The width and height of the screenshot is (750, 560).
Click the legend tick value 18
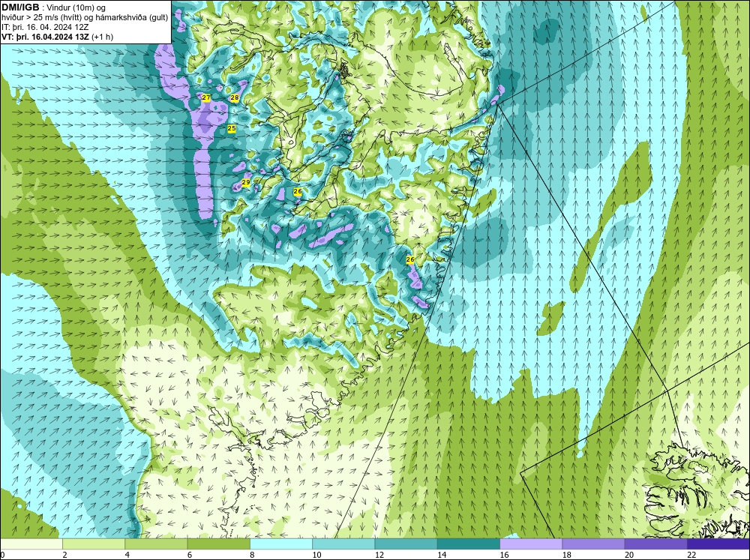click(x=567, y=555)
